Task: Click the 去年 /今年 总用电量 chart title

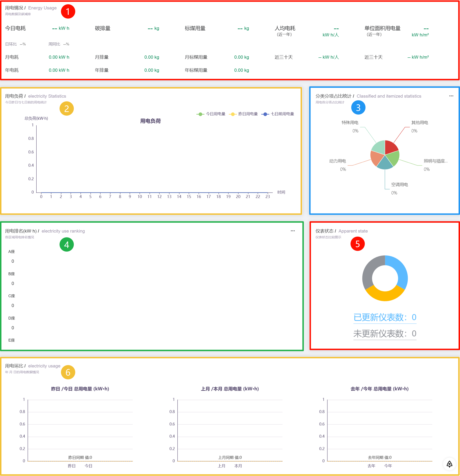Action: (x=380, y=389)
